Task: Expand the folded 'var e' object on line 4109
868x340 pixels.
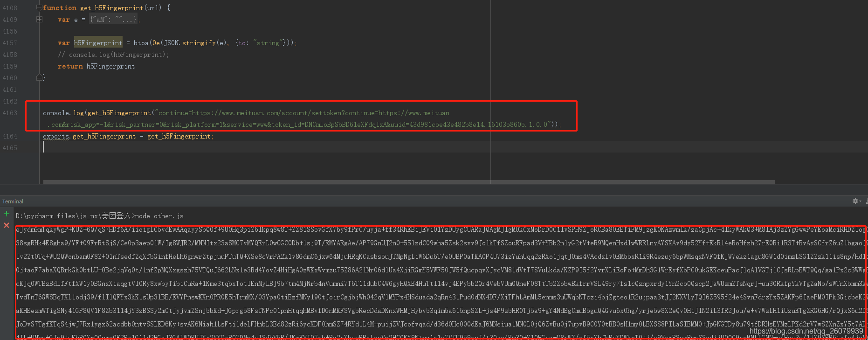Action: (x=40, y=20)
